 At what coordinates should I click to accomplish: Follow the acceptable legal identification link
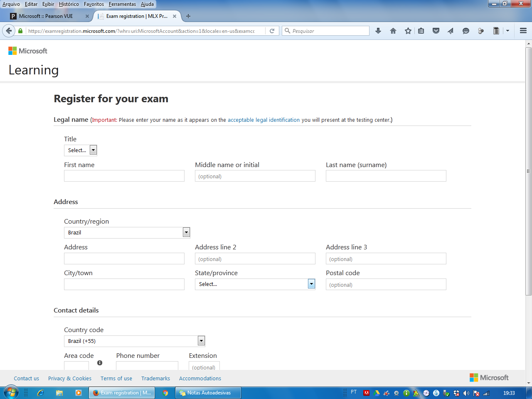[264, 120]
